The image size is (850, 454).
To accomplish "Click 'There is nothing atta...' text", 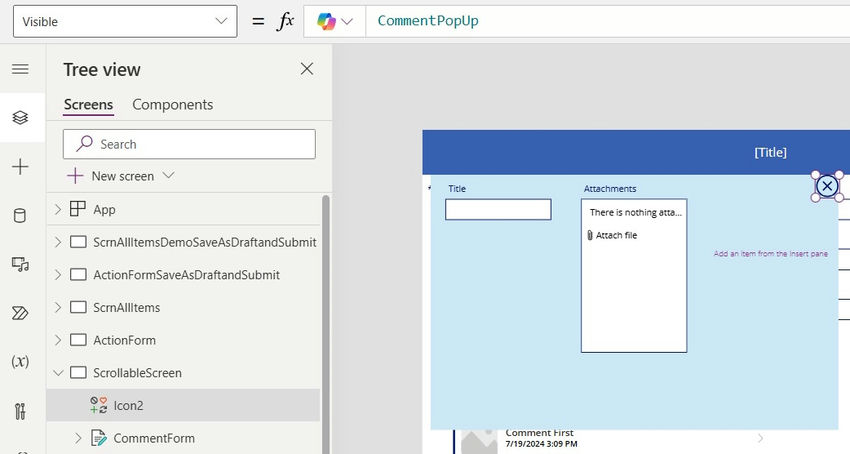I will pyautogui.click(x=636, y=213).
